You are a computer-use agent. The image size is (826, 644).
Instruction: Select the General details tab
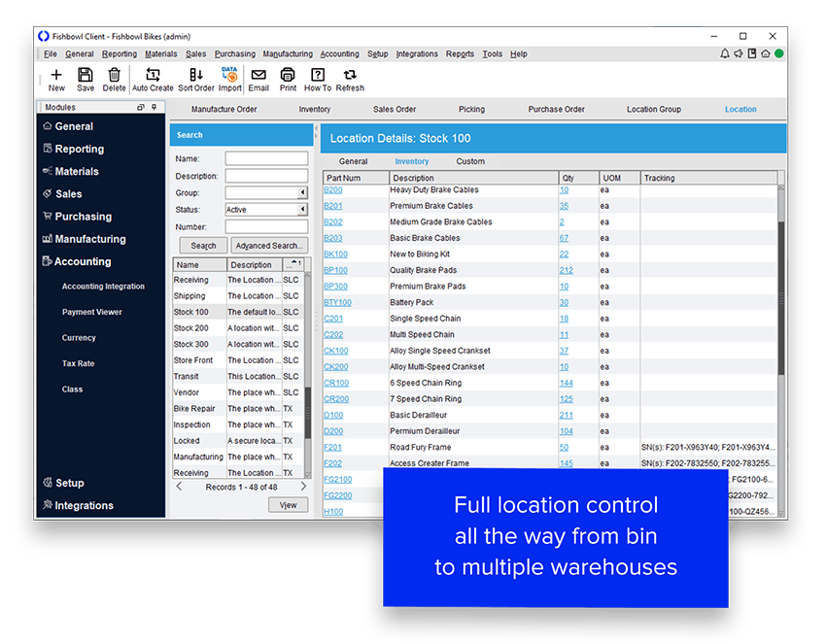pyautogui.click(x=353, y=161)
